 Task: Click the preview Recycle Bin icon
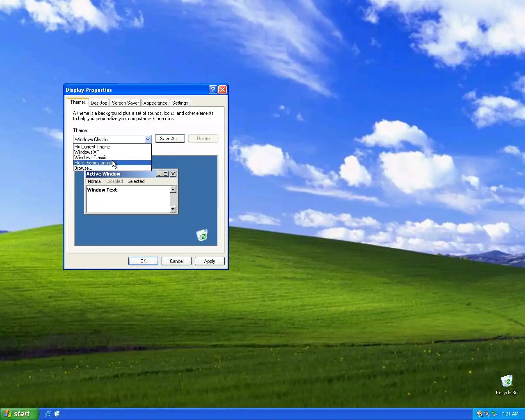point(202,235)
